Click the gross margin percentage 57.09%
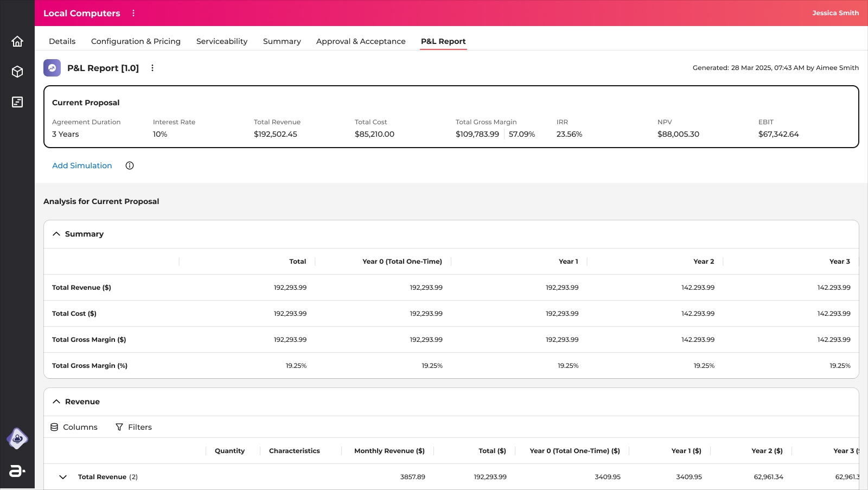This screenshot has width=868, height=490. (522, 134)
